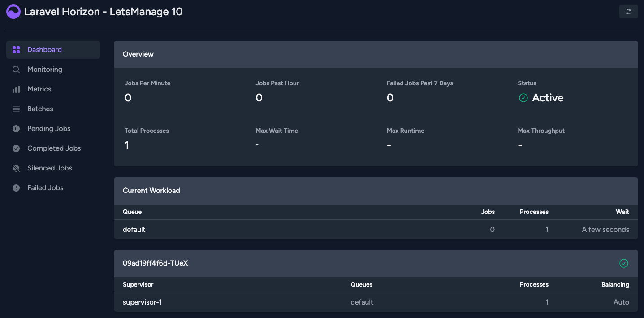The height and width of the screenshot is (318, 644).
Task: Click the Metrics bar chart icon
Action: (16, 89)
